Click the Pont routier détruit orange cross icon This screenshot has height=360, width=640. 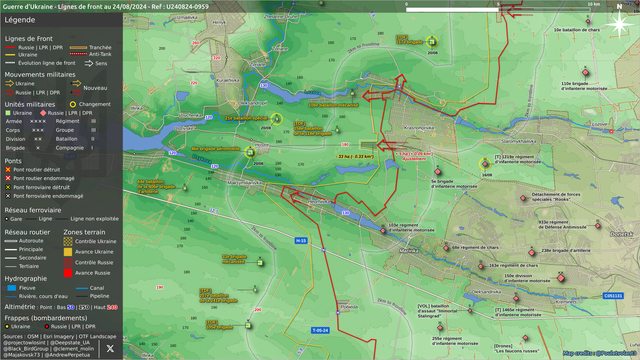[8, 169]
